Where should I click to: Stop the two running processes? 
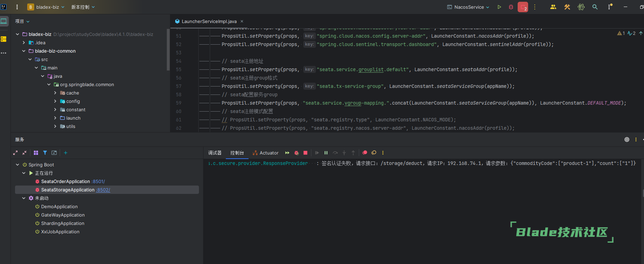coord(523,7)
